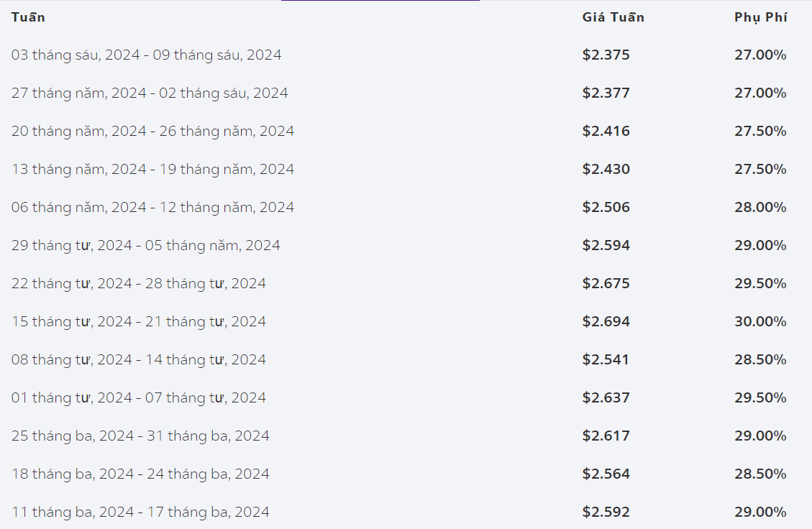Click the 28.00% surcharge value

point(760,207)
